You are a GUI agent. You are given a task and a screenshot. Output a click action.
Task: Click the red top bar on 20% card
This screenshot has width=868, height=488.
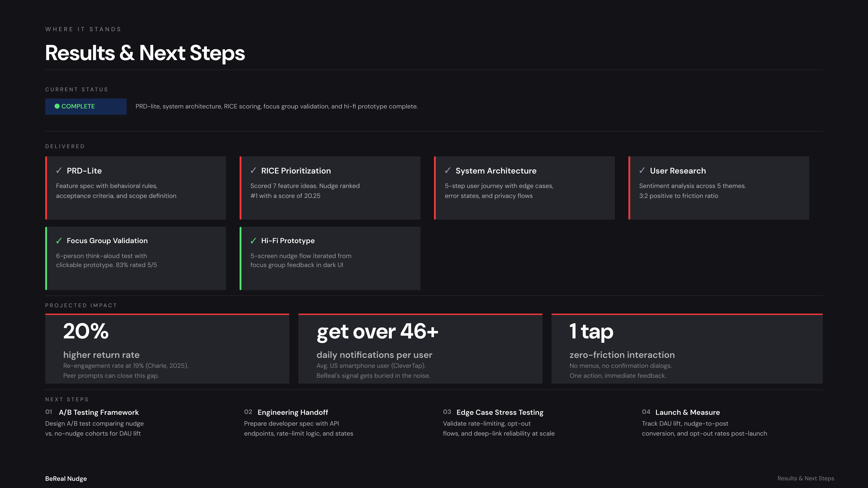167,314
